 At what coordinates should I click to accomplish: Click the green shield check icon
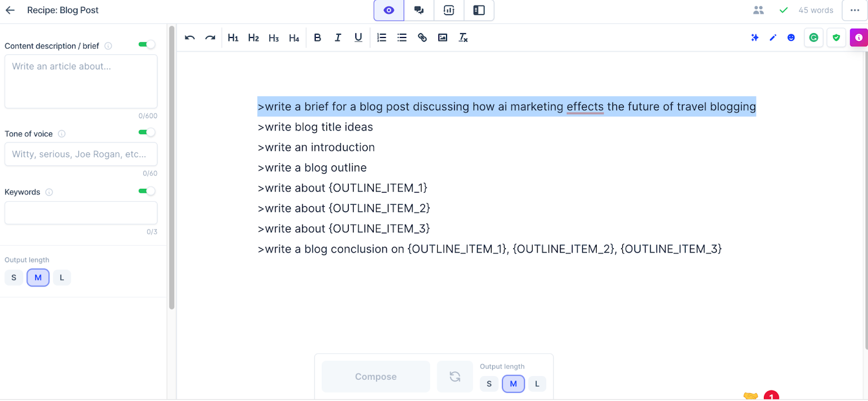click(x=837, y=37)
